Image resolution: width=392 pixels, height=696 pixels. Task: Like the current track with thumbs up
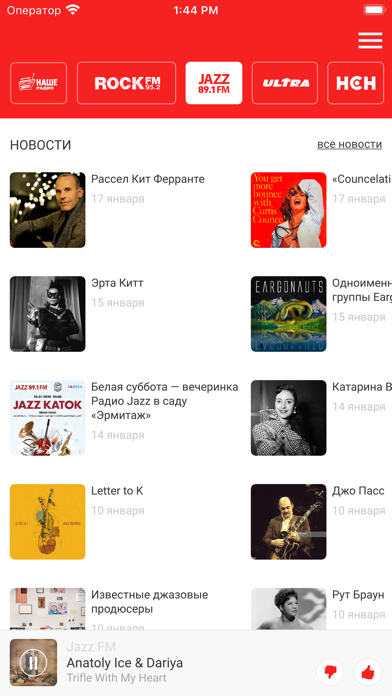[x=368, y=672]
